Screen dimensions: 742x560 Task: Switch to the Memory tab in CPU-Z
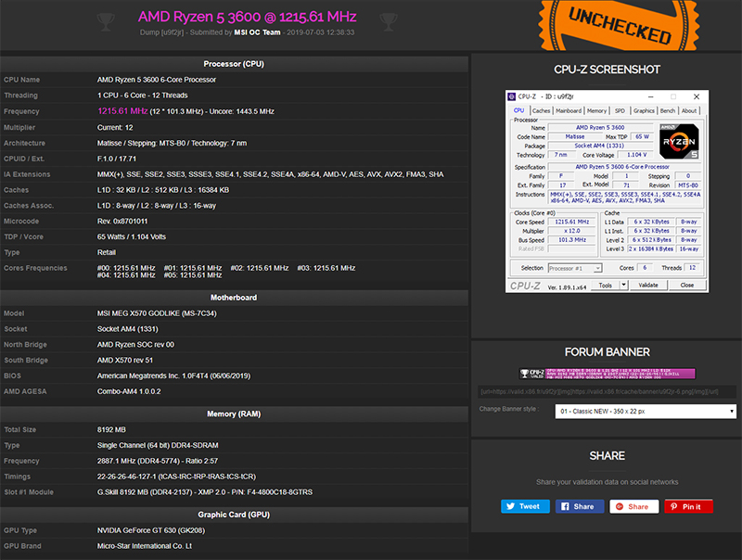(596, 110)
